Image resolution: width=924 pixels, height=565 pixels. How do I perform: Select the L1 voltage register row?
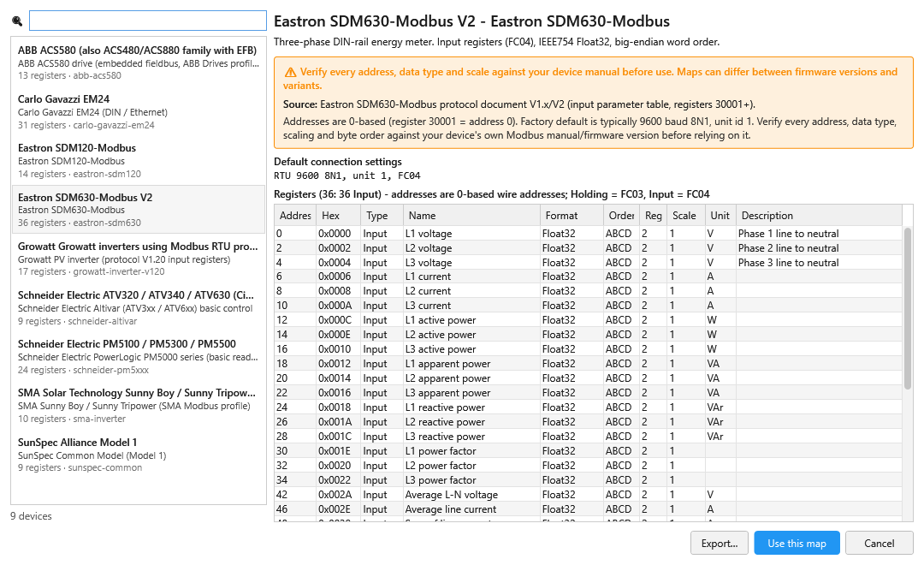click(588, 234)
